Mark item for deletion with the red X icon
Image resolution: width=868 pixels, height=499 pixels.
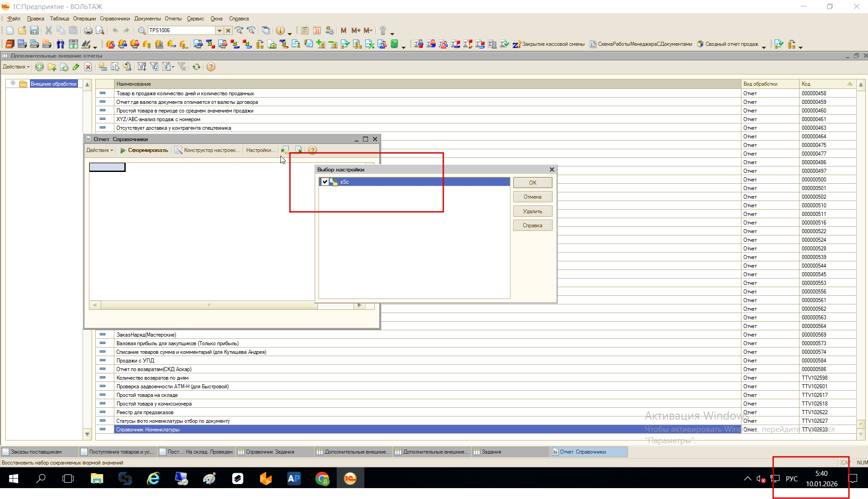coord(88,67)
